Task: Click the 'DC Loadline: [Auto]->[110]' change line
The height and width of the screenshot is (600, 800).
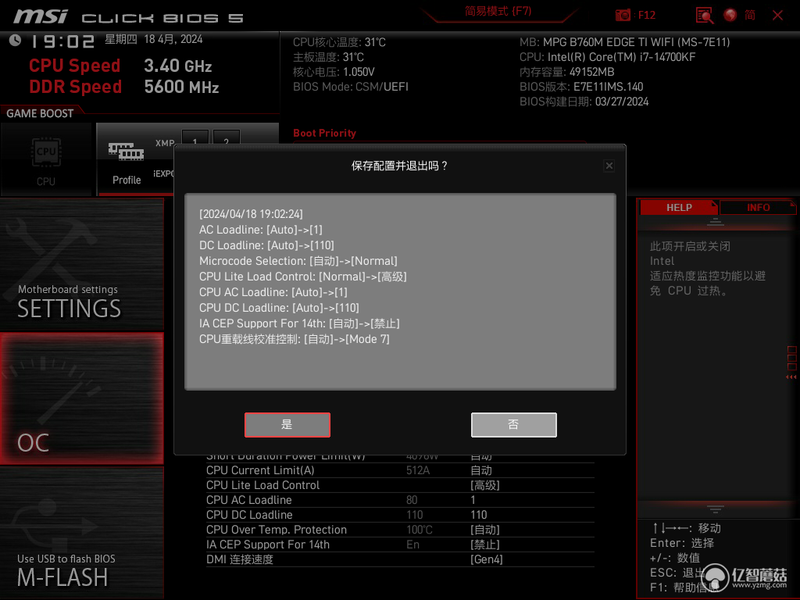Action: click(267, 245)
